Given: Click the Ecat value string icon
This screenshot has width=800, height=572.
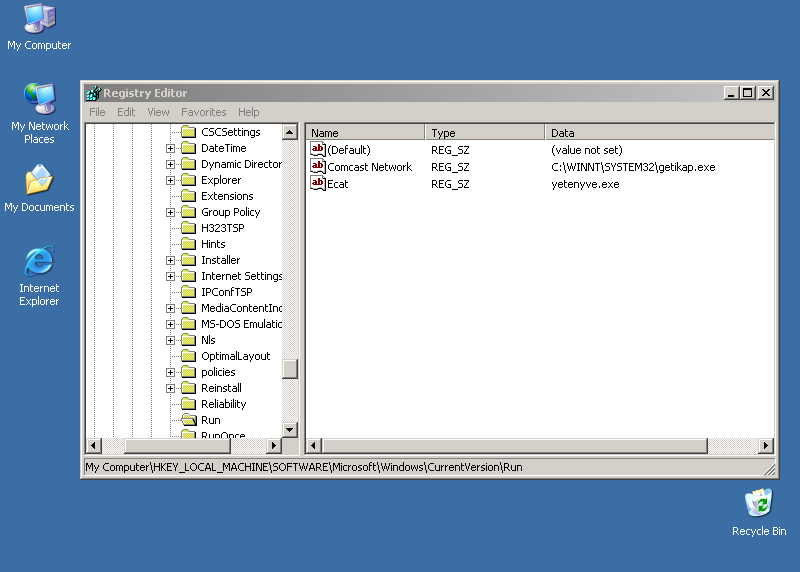Looking at the screenshot, I should point(318,183).
